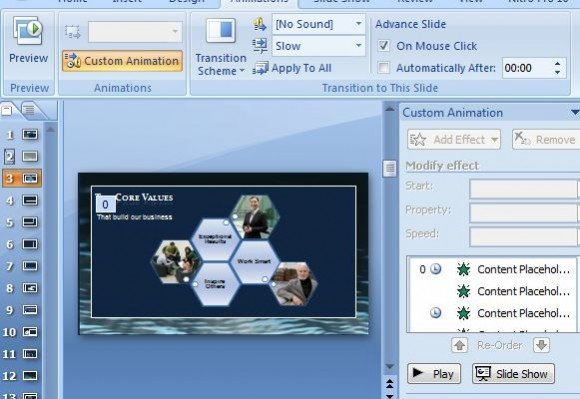
Task: Select slide 4 thumbnail
Action: 30,200
